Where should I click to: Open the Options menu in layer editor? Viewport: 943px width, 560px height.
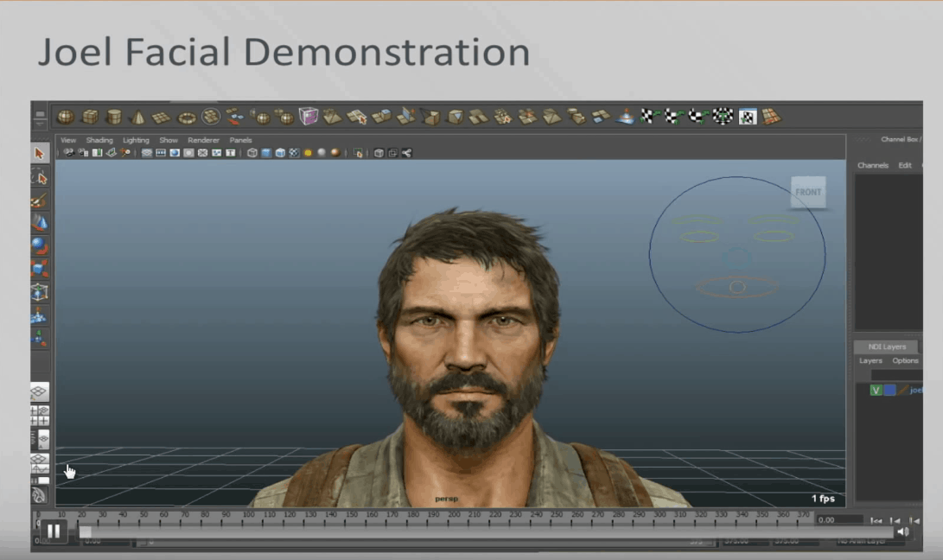coord(905,361)
